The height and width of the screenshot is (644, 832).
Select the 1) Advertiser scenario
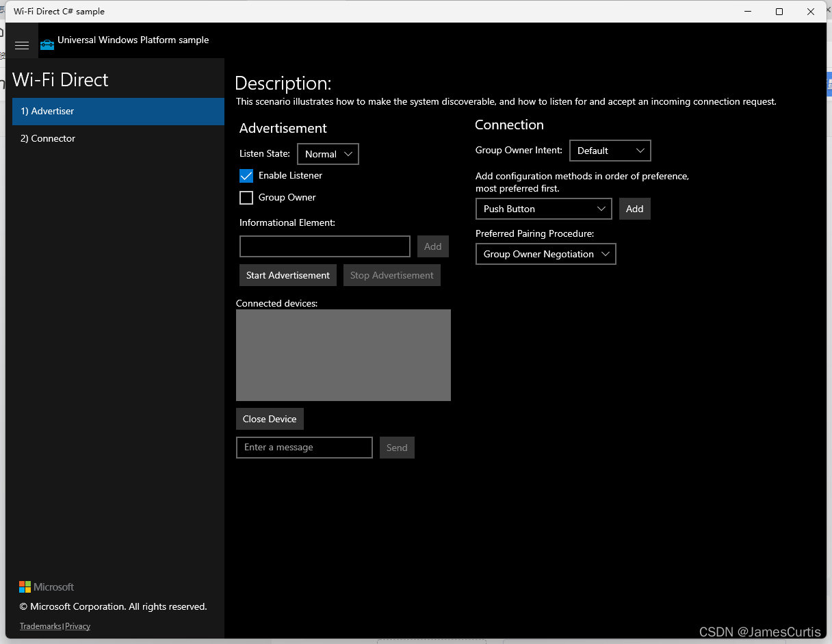(x=118, y=112)
